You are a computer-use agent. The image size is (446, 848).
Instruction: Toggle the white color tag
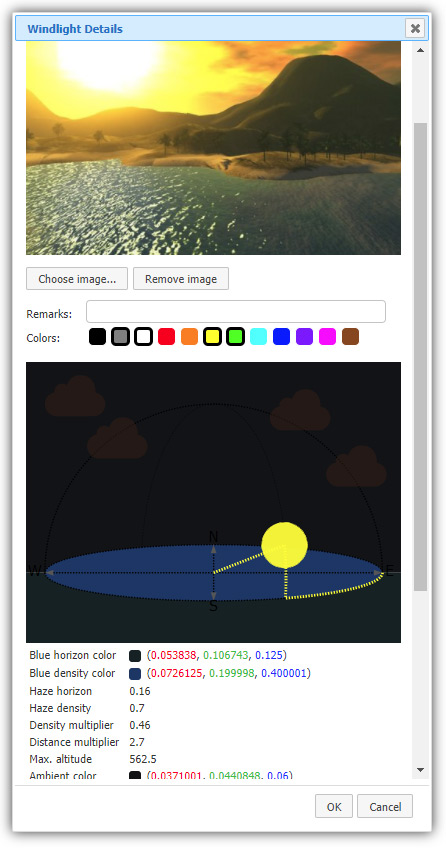(x=143, y=336)
